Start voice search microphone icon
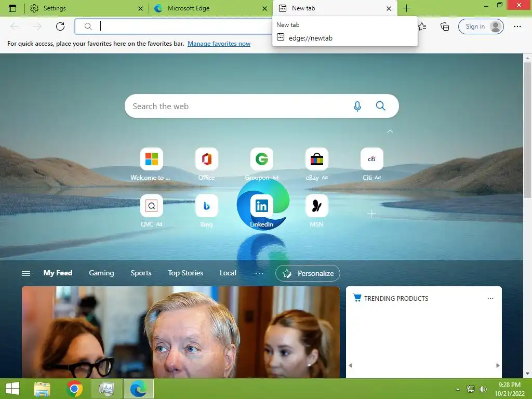Image resolution: width=532 pixels, height=399 pixels. click(x=357, y=106)
